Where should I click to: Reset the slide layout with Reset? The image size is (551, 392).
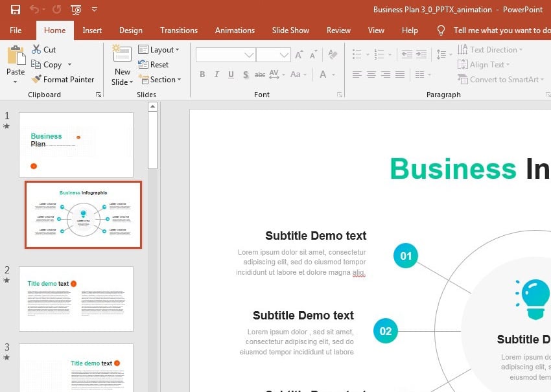154,65
